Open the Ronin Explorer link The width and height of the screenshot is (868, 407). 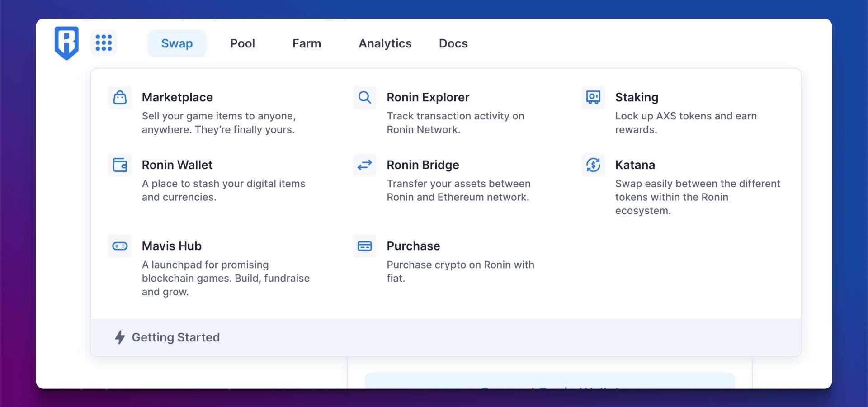428,97
